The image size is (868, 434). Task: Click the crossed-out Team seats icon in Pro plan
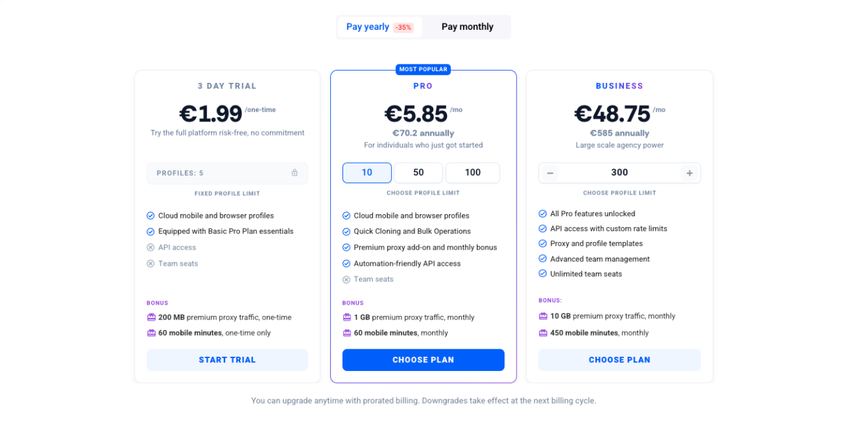click(x=346, y=279)
